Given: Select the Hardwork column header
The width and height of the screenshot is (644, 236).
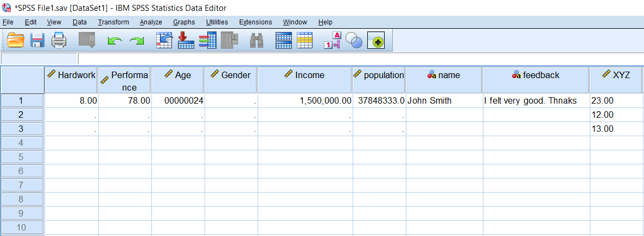Looking at the screenshot, I should pyautogui.click(x=71, y=80).
